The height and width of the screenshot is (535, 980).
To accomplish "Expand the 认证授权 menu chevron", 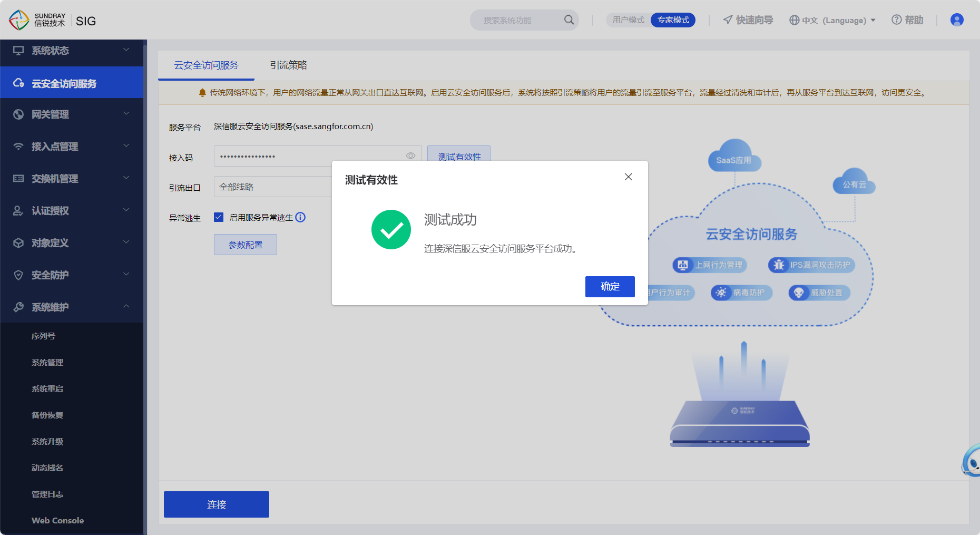I will (126, 210).
